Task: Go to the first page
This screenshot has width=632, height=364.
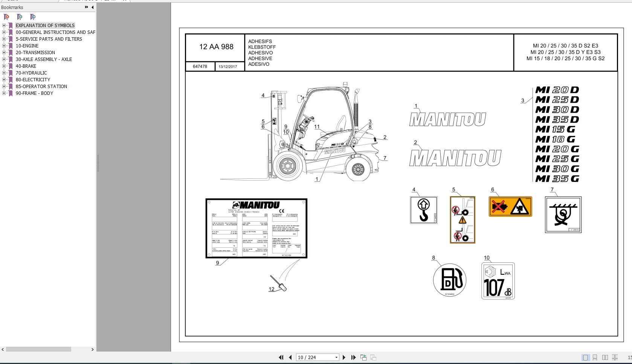Action: coord(281,357)
